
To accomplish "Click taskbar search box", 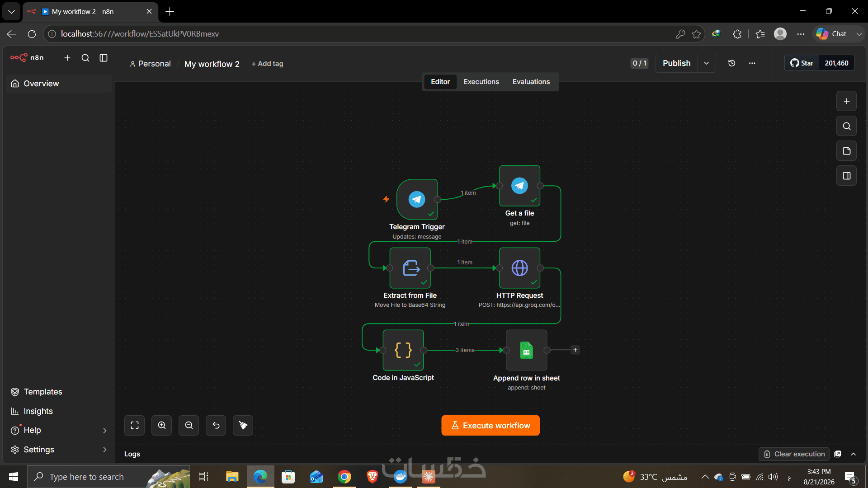I will click(x=108, y=477).
